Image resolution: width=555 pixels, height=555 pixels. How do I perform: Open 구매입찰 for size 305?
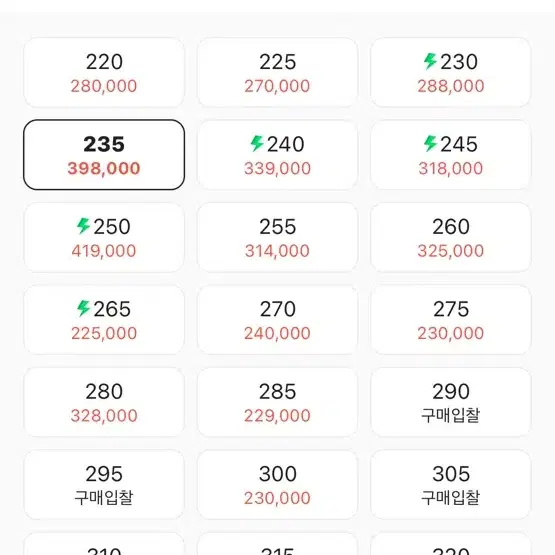[x=451, y=485]
